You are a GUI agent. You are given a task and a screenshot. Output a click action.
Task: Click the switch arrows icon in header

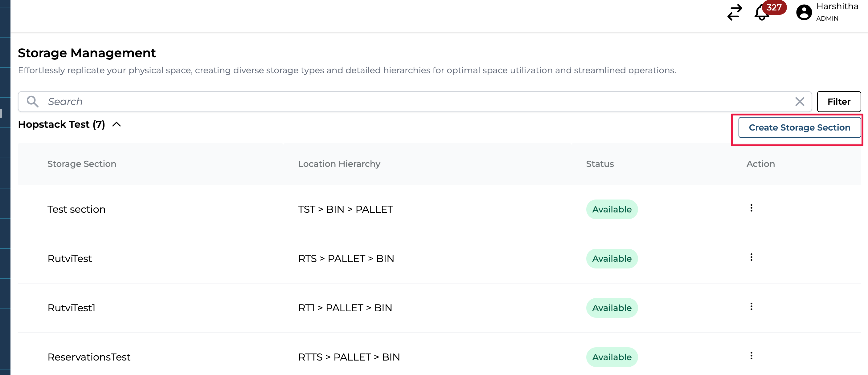735,12
